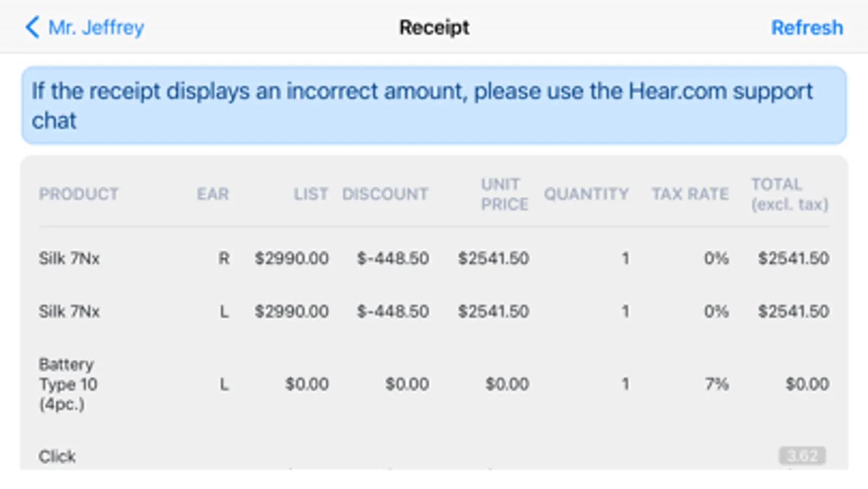Select the EAR column header
Image resolution: width=868 pixels, height=489 pixels.
click(213, 194)
